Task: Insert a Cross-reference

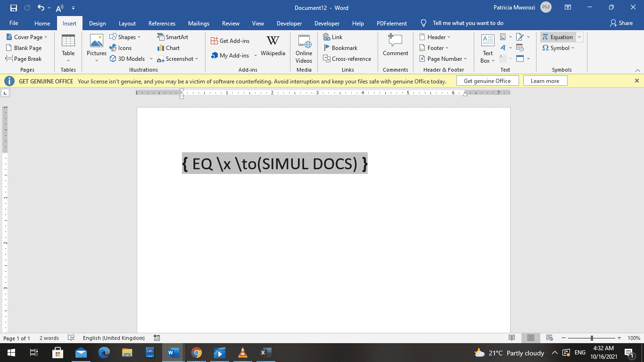Action: point(347,58)
